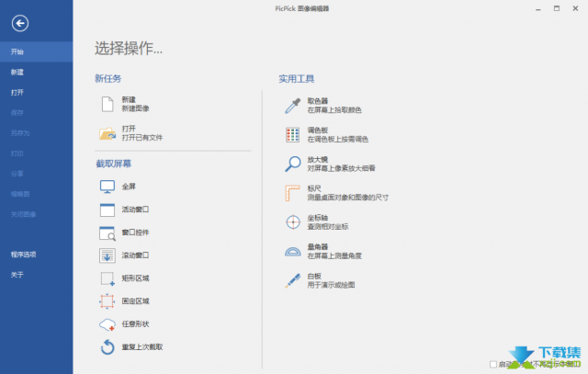Click the 白板 pen icon
The width and height of the screenshot is (588, 374).
(292, 280)
